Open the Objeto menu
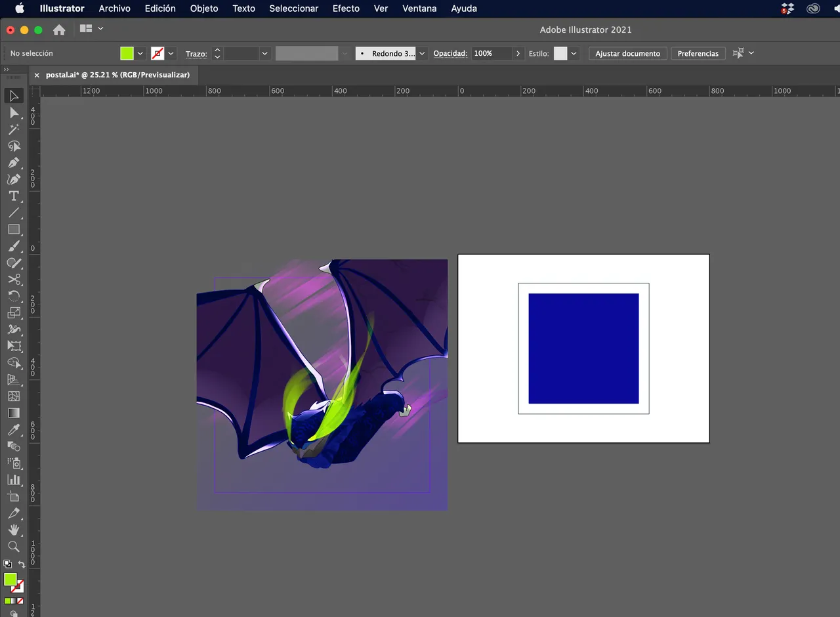 204,9
